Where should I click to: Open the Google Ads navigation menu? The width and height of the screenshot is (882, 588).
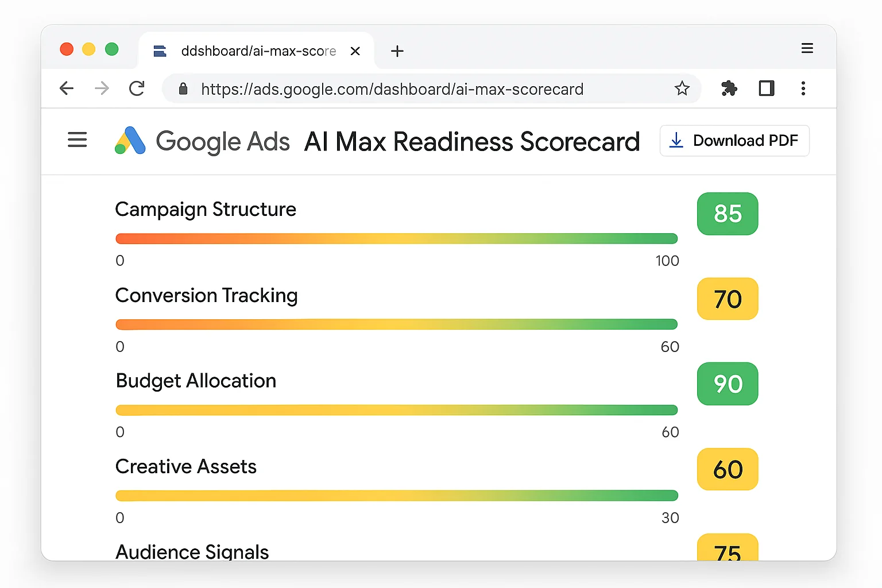[x=77, y=140]
